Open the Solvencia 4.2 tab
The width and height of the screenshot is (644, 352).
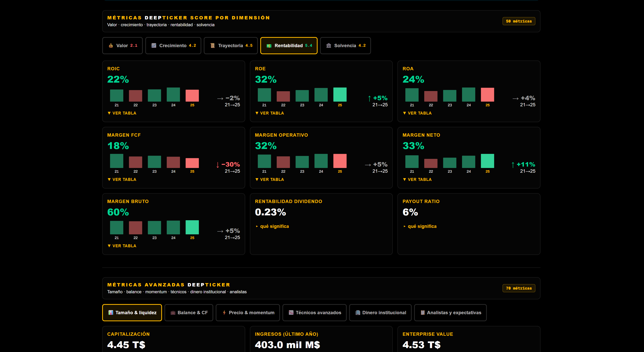(x=346, y=46)
